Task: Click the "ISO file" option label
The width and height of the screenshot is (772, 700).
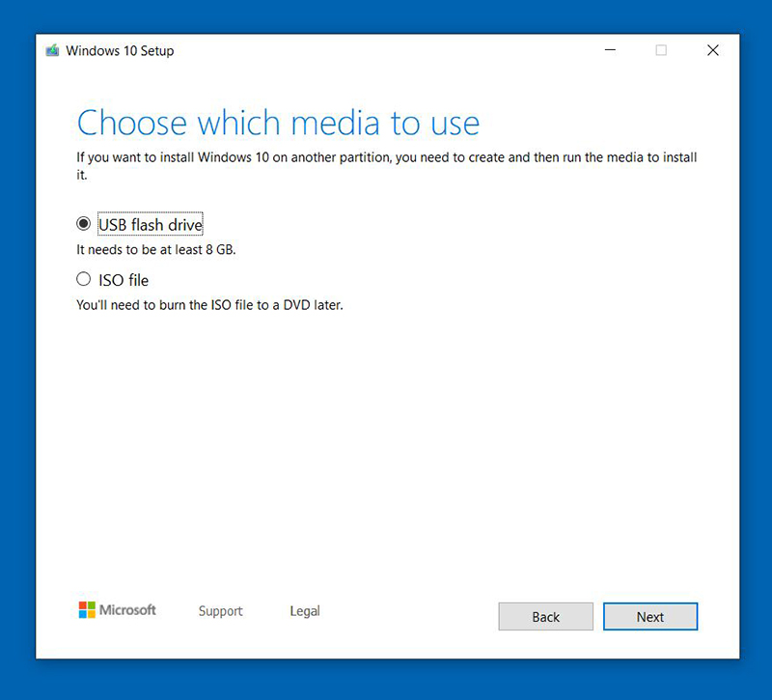Action: (x=124, y=281)
